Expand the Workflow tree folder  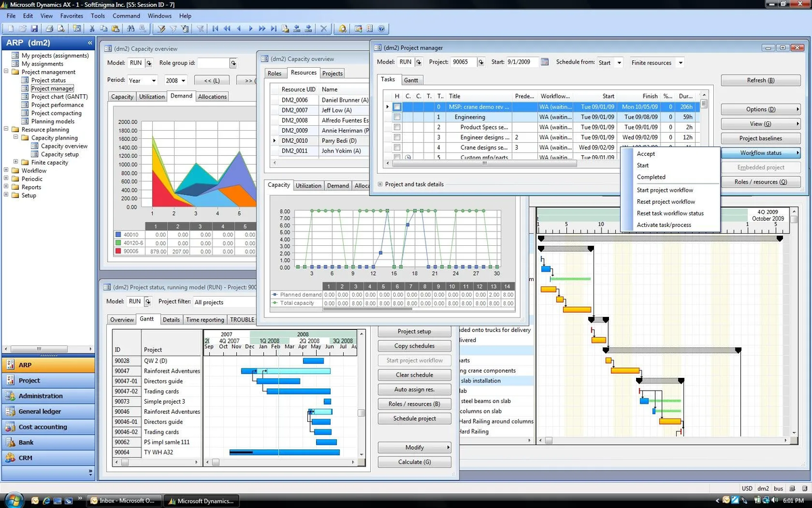tap(6, 171)
